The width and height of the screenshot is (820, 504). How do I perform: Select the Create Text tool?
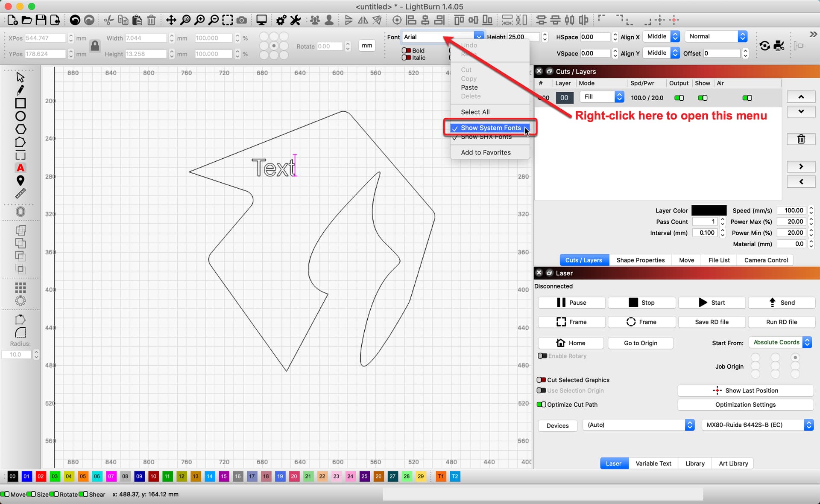(20, 168)
